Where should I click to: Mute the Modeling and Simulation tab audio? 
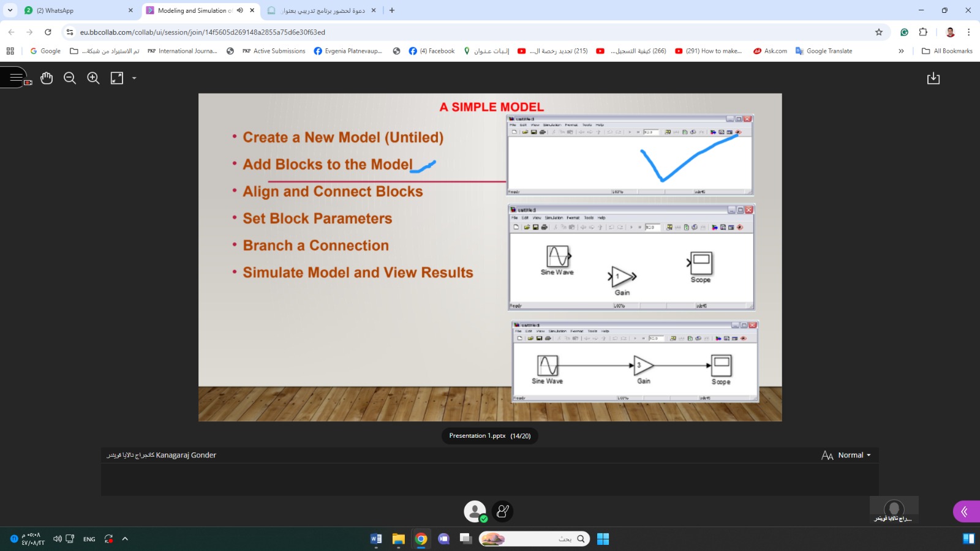(240, 10)
